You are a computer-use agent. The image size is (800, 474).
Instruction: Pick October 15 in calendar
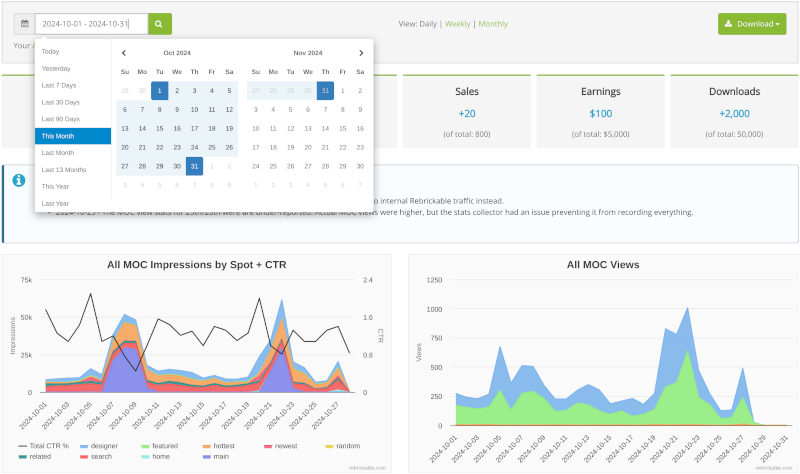(159, 128)
